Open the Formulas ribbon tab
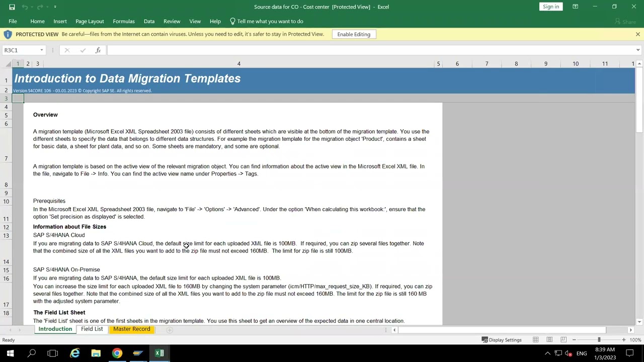Image resolution: width=644 pixels, height=362 pixels. pos(124,21)
